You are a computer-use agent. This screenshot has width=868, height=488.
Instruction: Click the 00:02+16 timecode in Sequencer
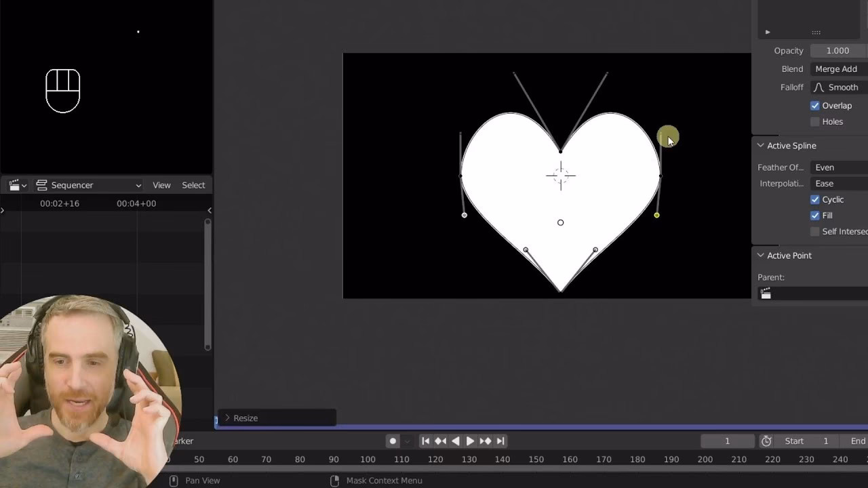pos(60,203)
